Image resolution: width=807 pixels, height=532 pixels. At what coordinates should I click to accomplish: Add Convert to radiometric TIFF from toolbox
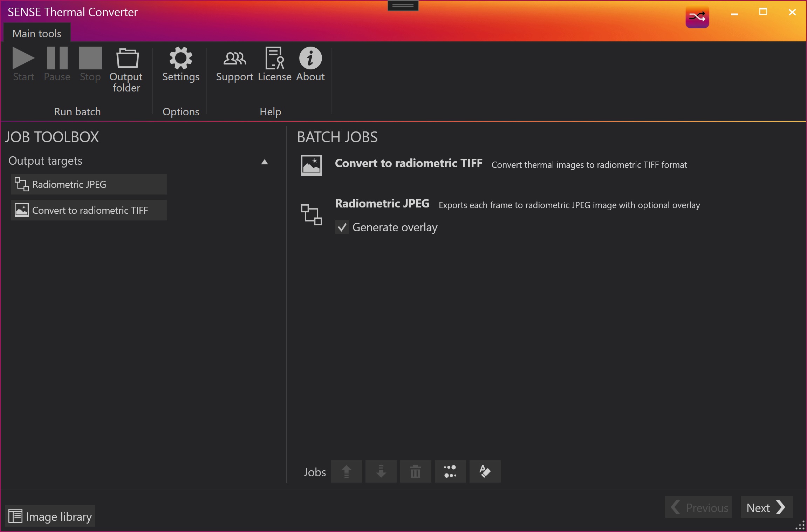coord(89,210)
